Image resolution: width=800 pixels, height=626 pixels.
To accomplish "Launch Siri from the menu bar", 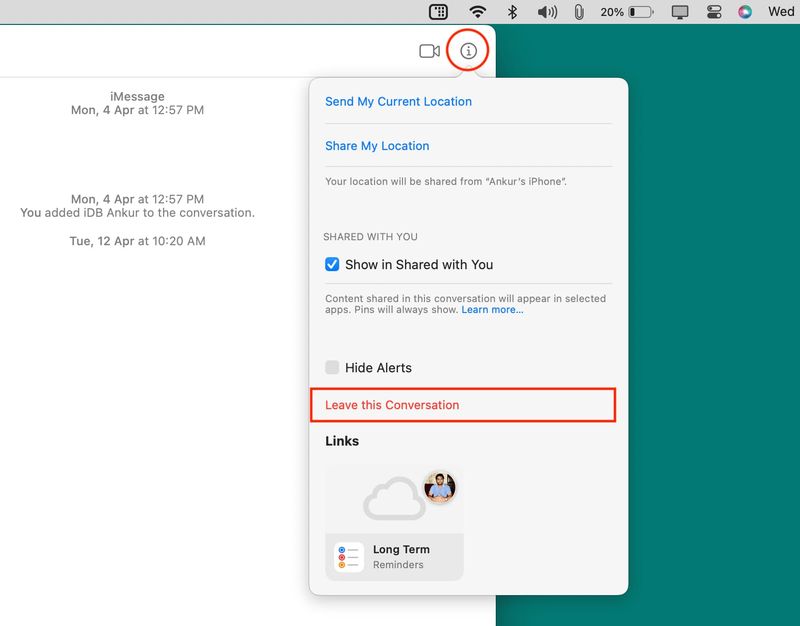I will (745, 12).
